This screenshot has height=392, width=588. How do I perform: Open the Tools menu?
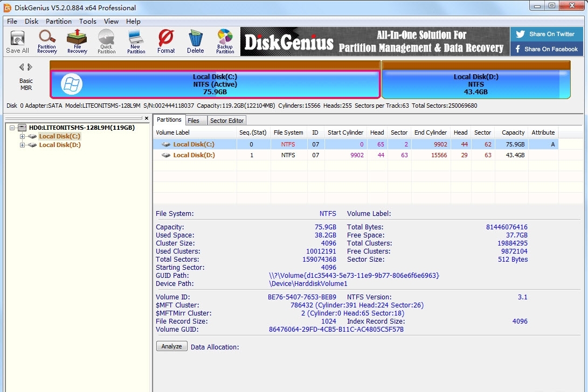88,22
